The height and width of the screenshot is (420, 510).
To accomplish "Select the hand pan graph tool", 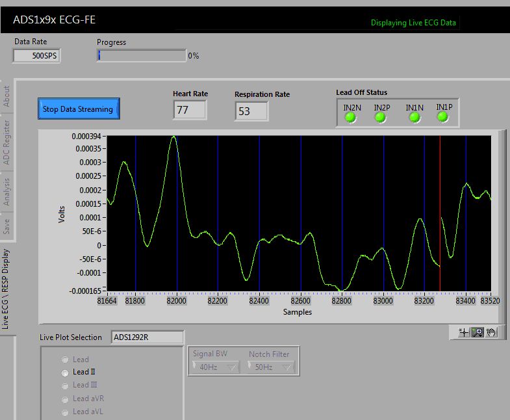I will (491, 332).
